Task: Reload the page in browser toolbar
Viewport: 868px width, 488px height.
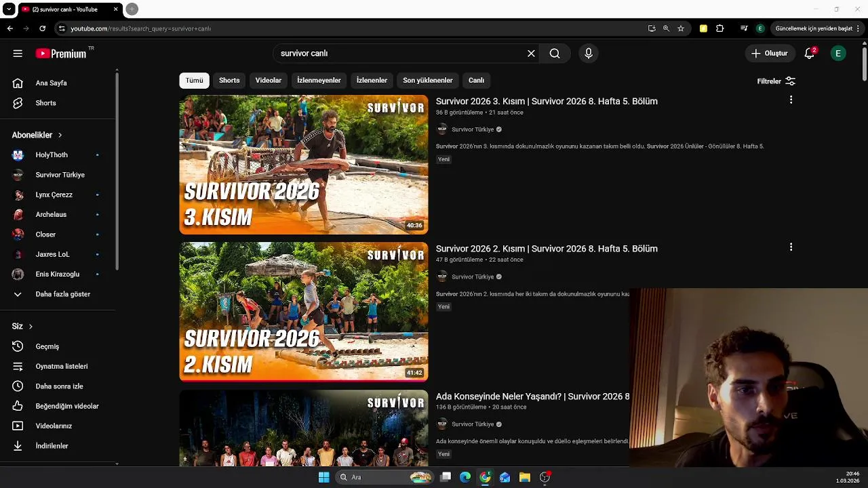Action: pyautogui.click(x=42, y=28)
